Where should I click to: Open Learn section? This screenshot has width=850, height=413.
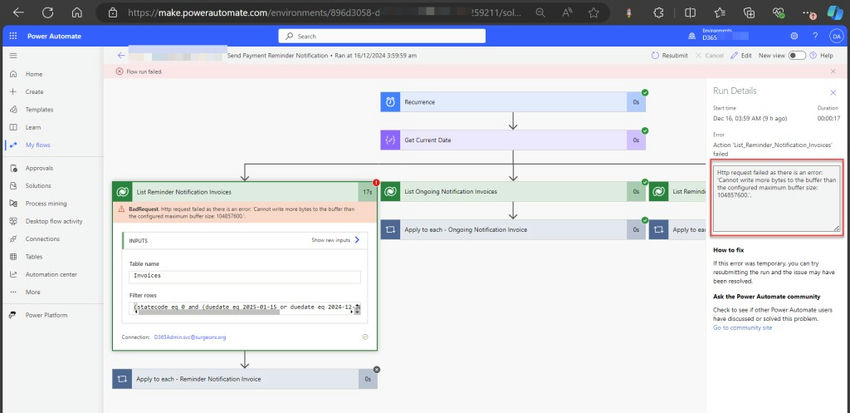click(x=33, y=127)
